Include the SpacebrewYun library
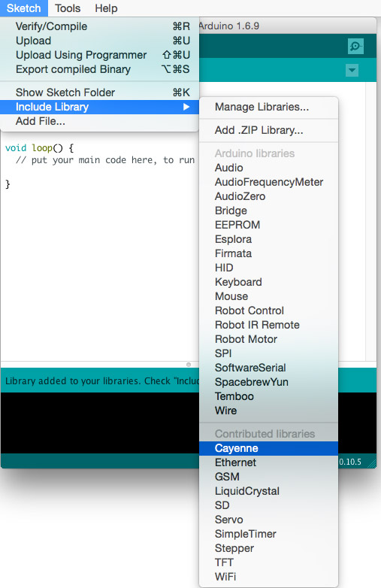Image resolution: width=381 pixels, height=588 pixels. [x=268, y=382]
